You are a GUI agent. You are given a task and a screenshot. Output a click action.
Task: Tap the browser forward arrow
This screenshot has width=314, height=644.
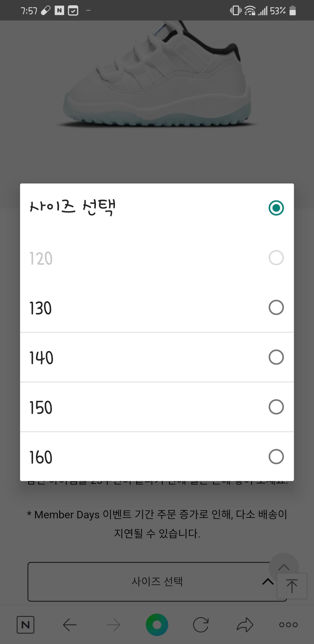pyautogui.click(x=113, y=625)
